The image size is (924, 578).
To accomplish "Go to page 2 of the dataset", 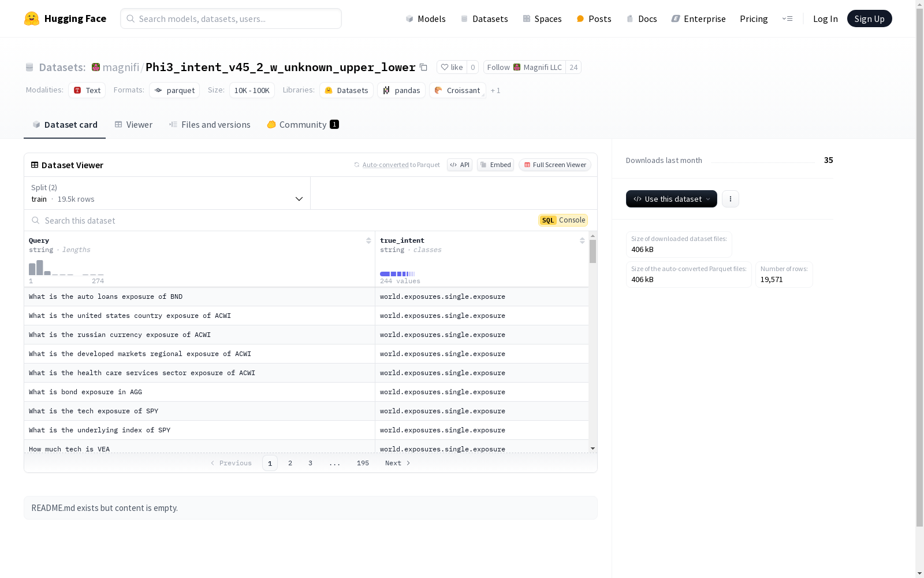I will pos(290,463).
